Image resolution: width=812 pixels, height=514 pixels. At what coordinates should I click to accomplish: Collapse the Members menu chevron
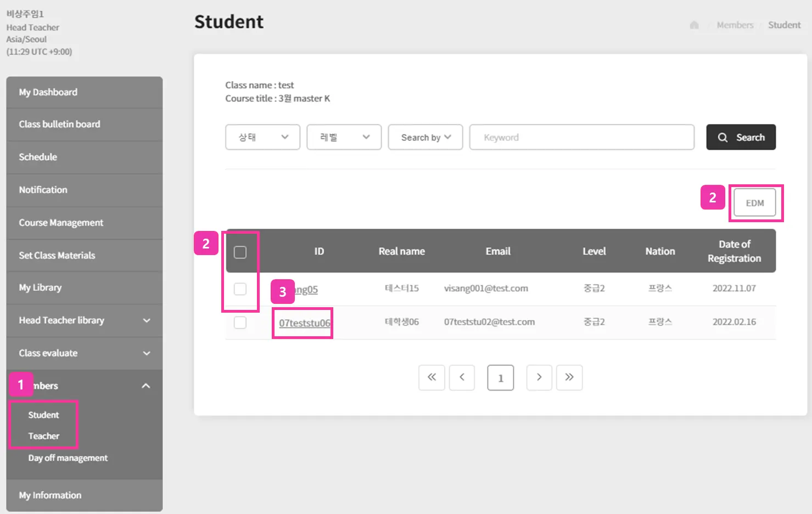point(146,386)
